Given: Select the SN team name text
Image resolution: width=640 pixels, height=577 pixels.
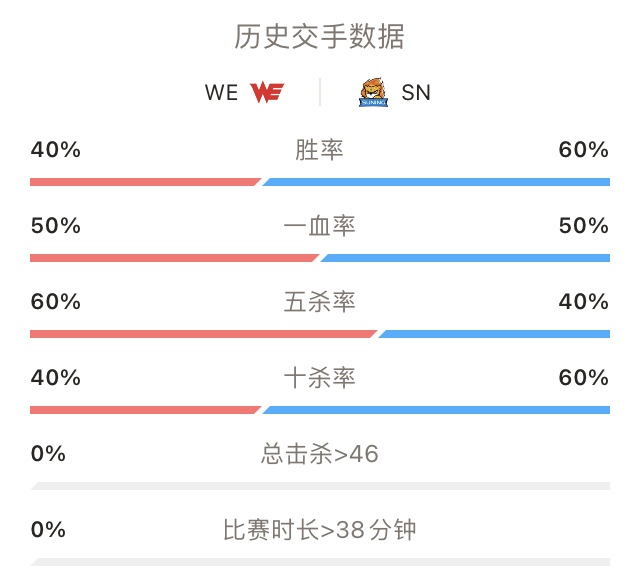Looking at the screenshot, I should (416, 93).
